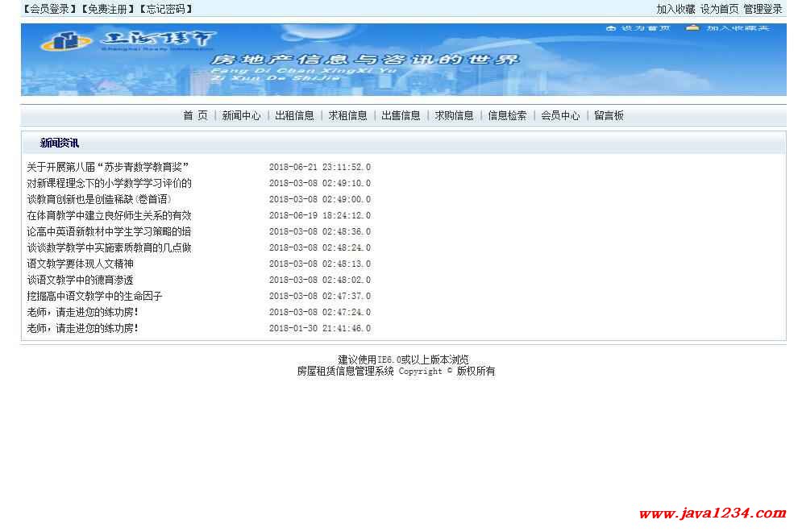The height and width of the screenshot is (532, 798).
Task: Click the 新闻资讯 section header
Action: pos(60,143)
